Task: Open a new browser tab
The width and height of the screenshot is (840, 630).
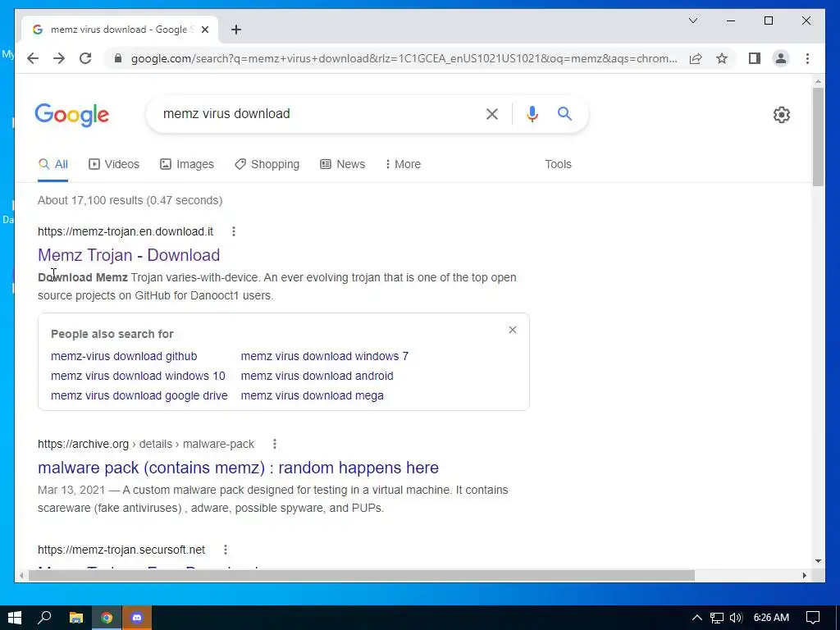Action: (x=236, y=30)
